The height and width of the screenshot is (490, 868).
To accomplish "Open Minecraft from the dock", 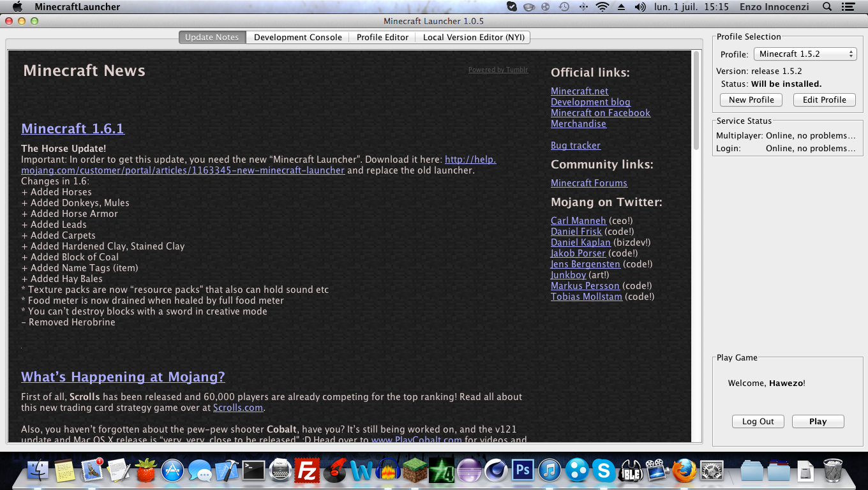I will [415, 471].
